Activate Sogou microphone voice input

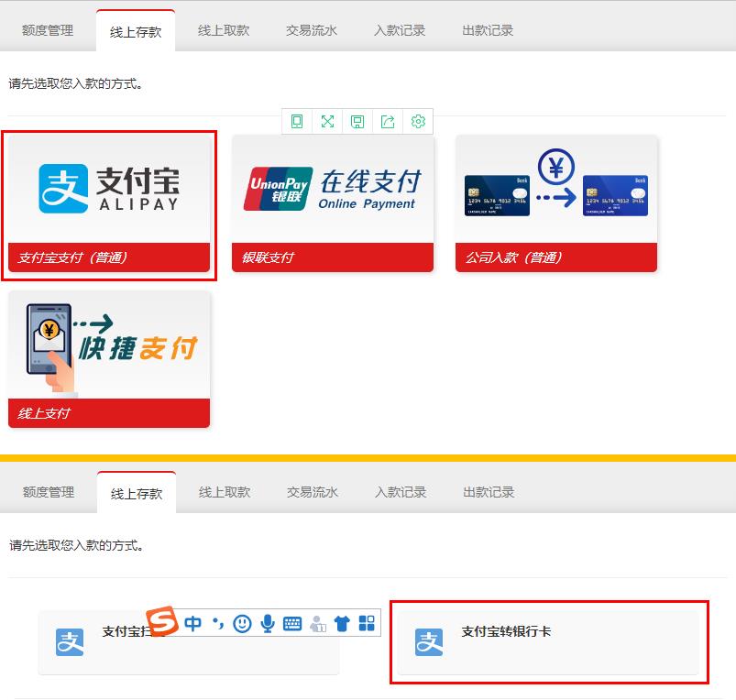pyautogui.click(x=268, y=624)
